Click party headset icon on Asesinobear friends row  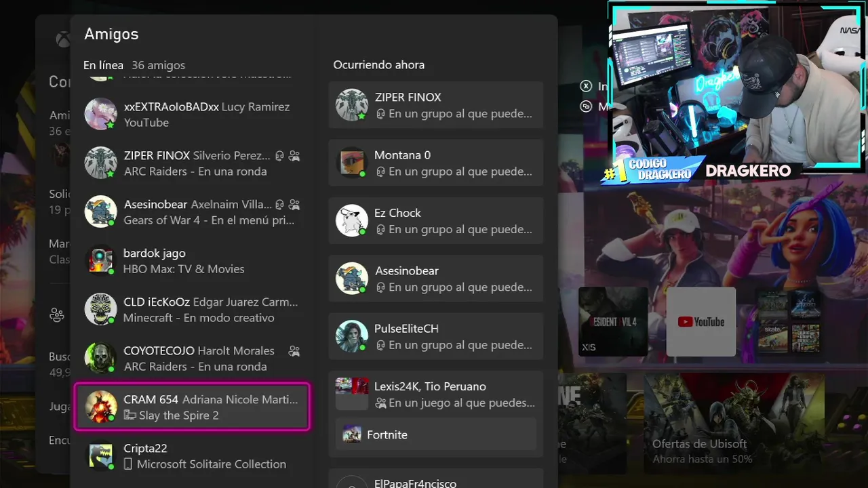(279, 204)
